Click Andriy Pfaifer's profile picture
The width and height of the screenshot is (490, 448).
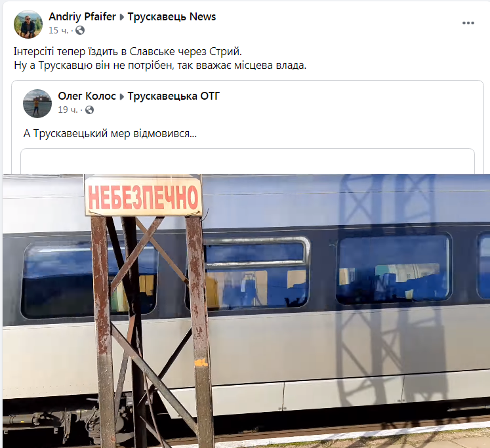pos(28,24)
